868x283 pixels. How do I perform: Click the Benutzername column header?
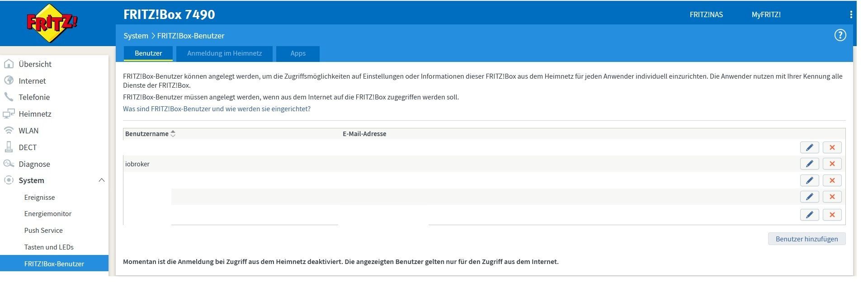[146, 133]
